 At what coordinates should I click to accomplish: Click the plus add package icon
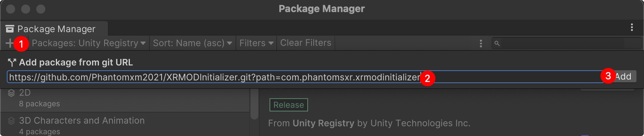tap(9, 43)
